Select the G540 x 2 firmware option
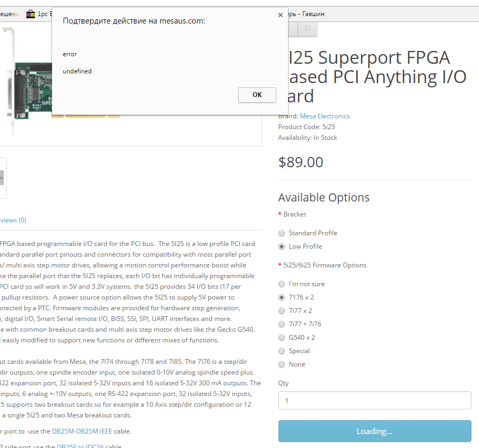The image size is (479, 448). tap(282, 338)
